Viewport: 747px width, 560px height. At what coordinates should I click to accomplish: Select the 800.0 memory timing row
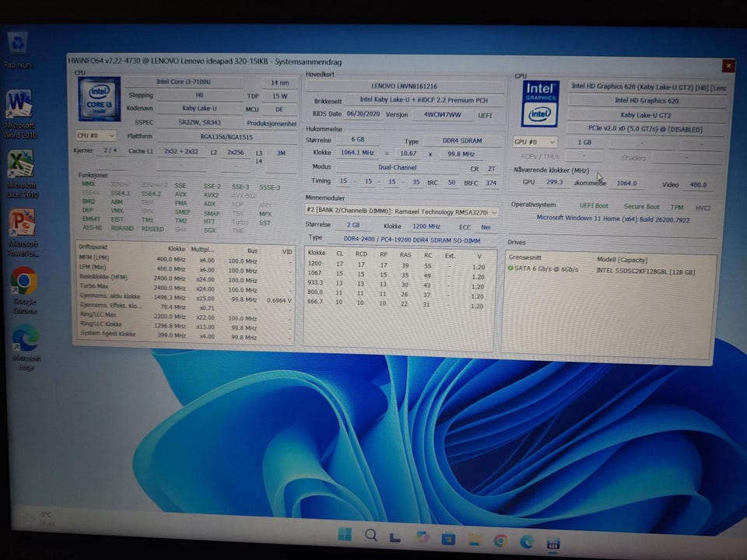(x=398, y=294)
